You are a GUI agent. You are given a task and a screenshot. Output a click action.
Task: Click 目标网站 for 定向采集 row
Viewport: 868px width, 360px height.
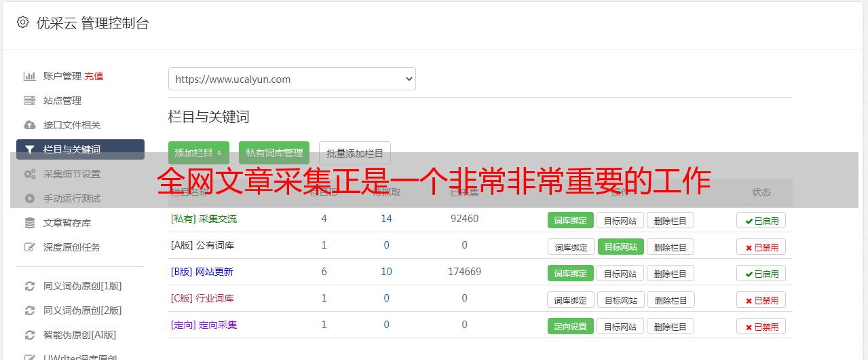620,326
